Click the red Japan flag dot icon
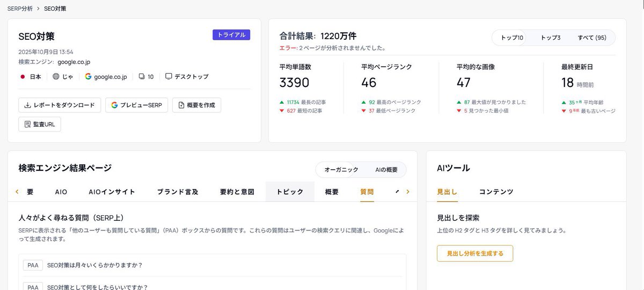Image resolution: width=644 pixels, height=290 pixels. click(23, 77)
